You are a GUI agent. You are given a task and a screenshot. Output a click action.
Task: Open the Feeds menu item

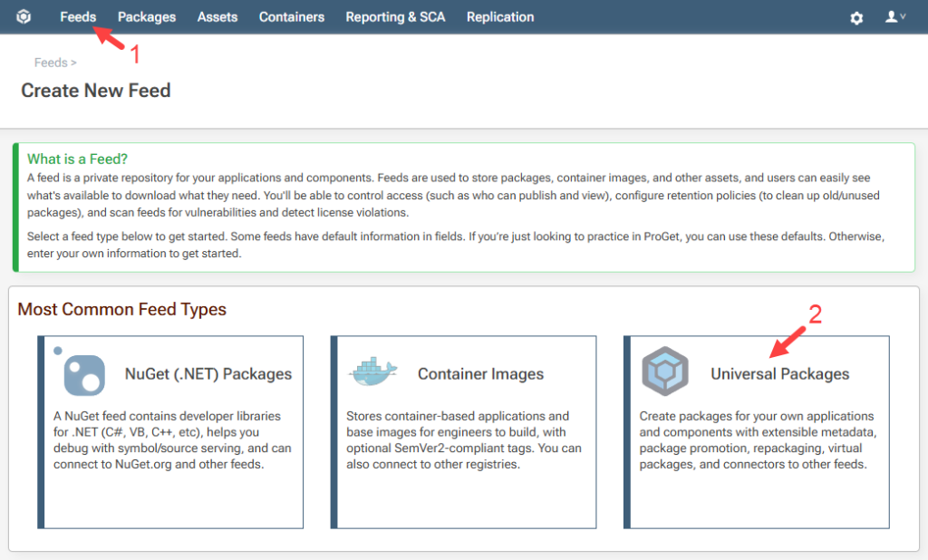point(78,17)
